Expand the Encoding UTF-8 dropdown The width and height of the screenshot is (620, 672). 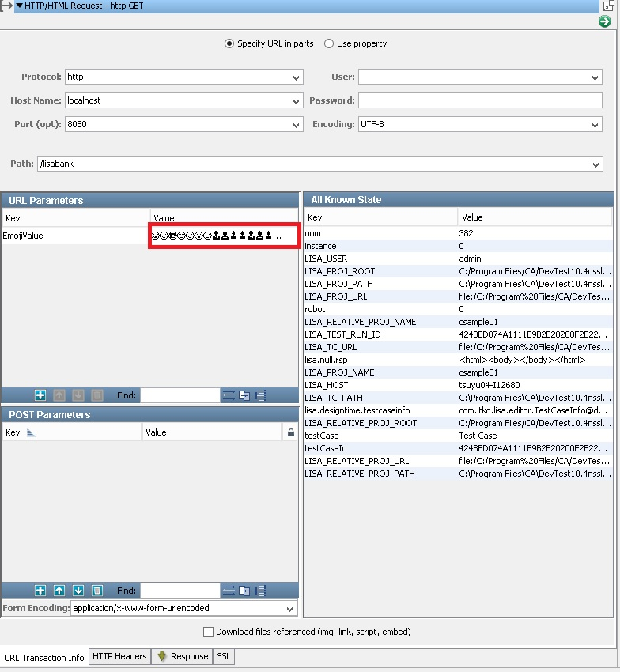(595, 125)
